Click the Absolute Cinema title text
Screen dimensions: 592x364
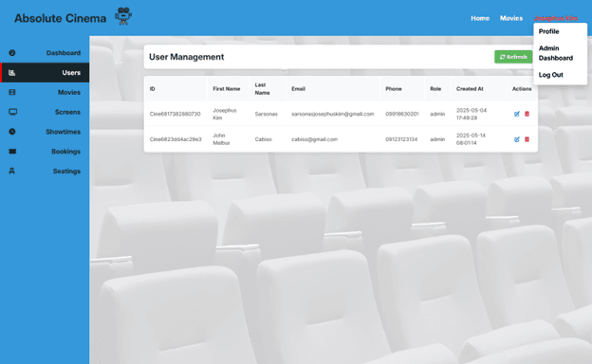pos(60,18)
